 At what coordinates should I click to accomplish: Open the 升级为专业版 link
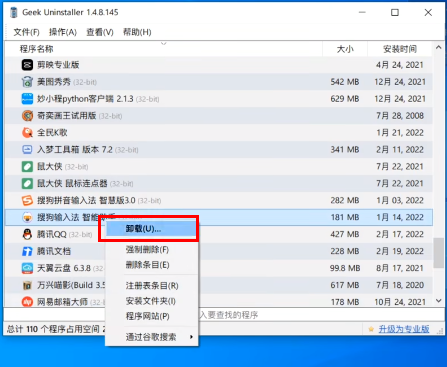pyautogui.click(x=404, y=329)
